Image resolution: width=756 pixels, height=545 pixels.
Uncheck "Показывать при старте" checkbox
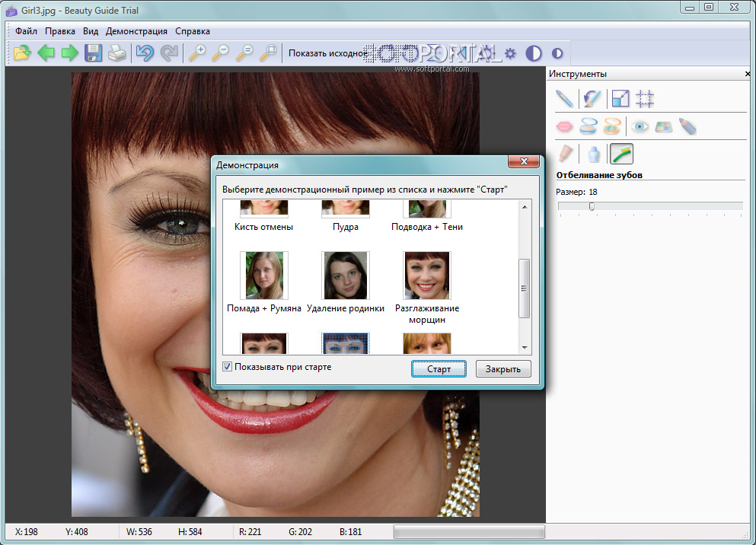(227, 367)
